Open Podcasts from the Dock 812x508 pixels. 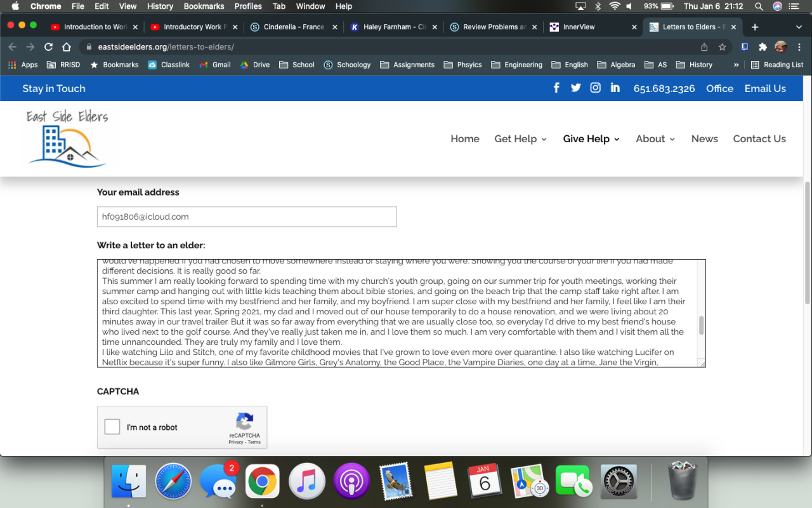[x=351, y=481]
